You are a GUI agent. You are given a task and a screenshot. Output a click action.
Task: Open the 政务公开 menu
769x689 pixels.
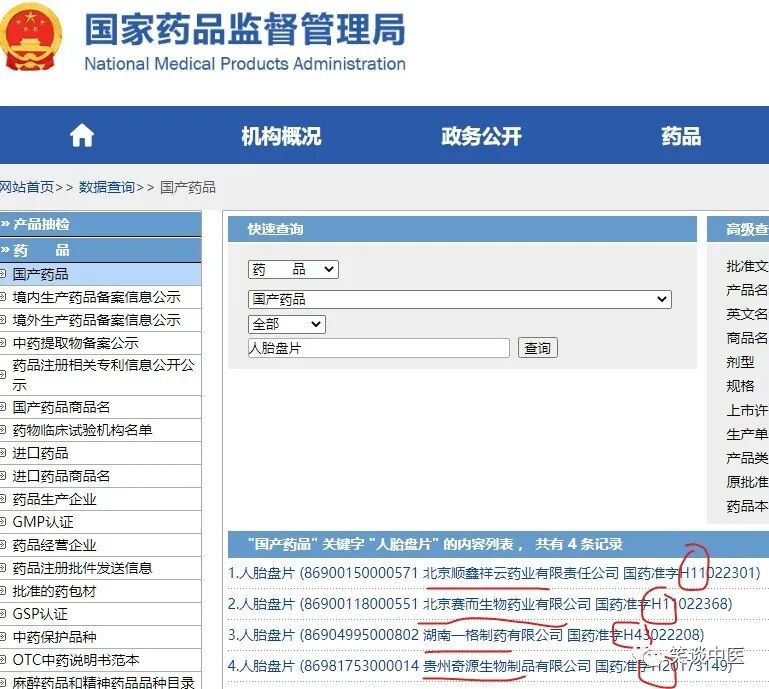[481, 136]
